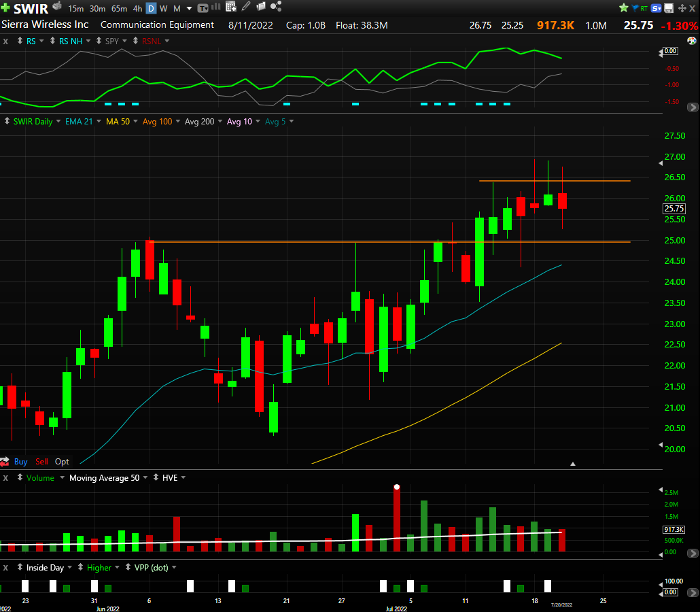Close the RS pane with its x
The width and height of the screenshot is (700, 612).
pyautogui.click(x=5, y=41)
